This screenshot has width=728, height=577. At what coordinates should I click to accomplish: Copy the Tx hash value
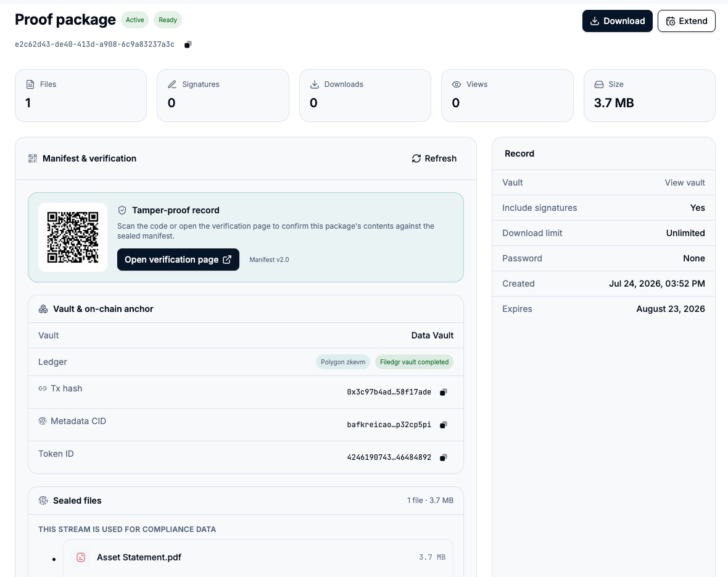[x=444, y=393]
